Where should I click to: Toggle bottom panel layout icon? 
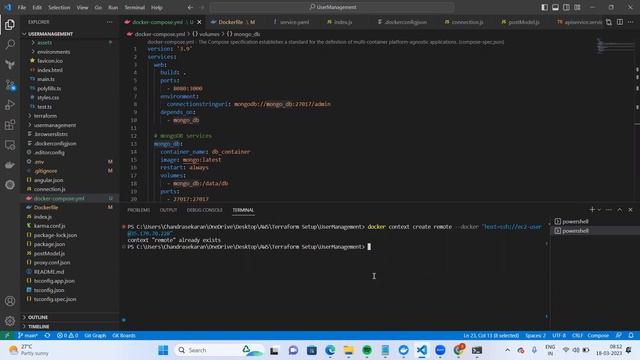556,7
